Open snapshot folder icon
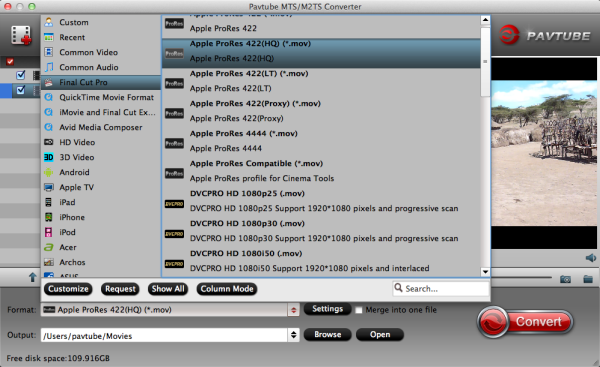 coord(588,279)
